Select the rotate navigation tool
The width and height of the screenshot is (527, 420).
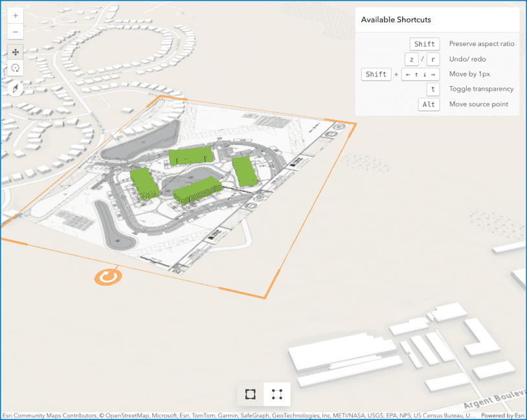(16, 68)
